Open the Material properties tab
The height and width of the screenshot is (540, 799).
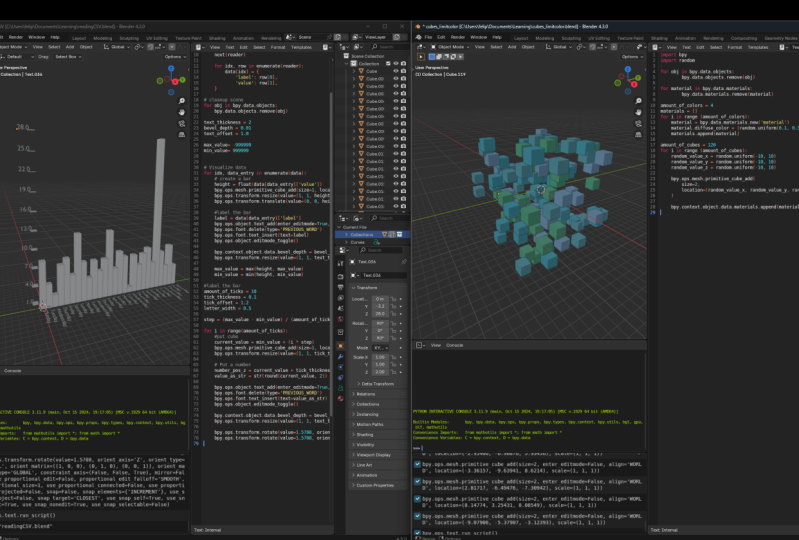click(x=340, y=399)
